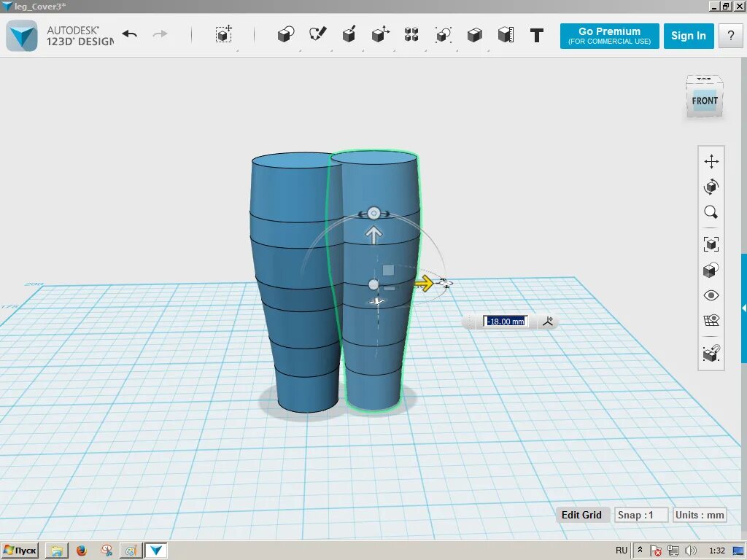Open the help question mark button
Screen dimensions: 747x560
(731, 36)
